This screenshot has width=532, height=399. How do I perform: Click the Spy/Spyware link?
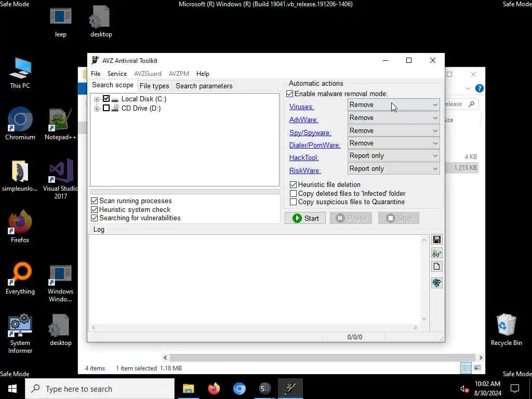(x=310, y=132)
